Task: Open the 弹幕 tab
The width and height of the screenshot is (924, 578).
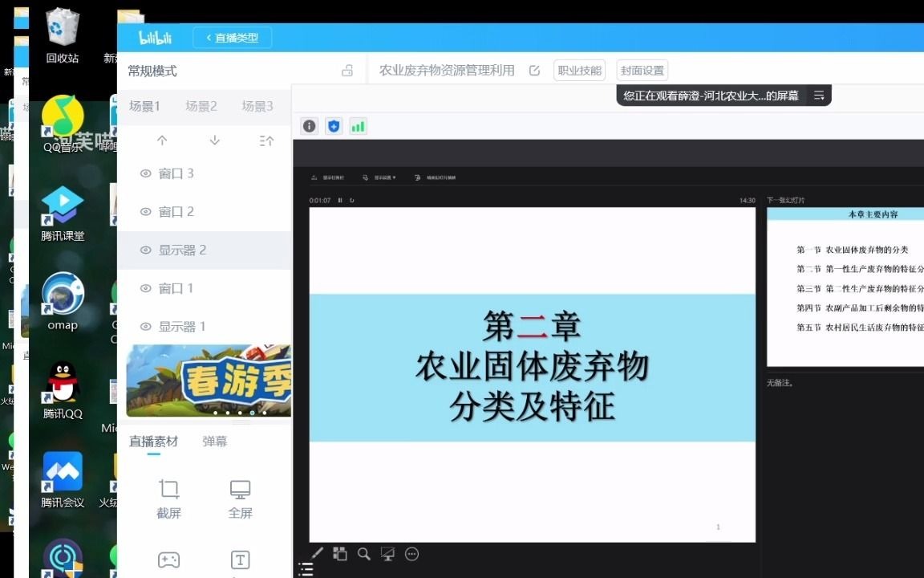Action: click(x=214, y=442)
